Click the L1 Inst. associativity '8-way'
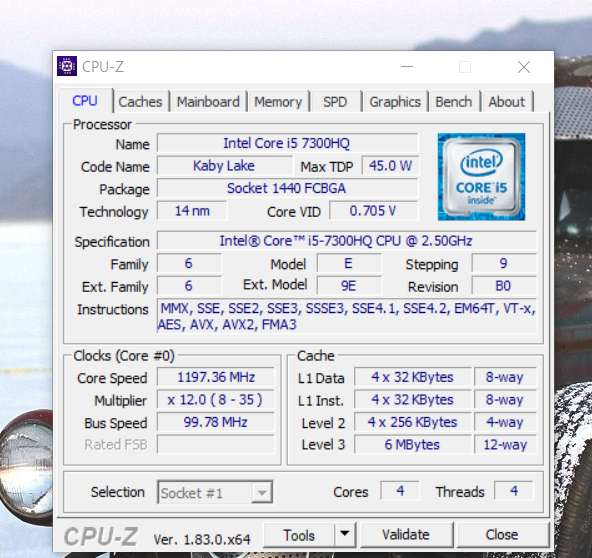Viewport: 592px width, 558px height. [x=505, y=399]
